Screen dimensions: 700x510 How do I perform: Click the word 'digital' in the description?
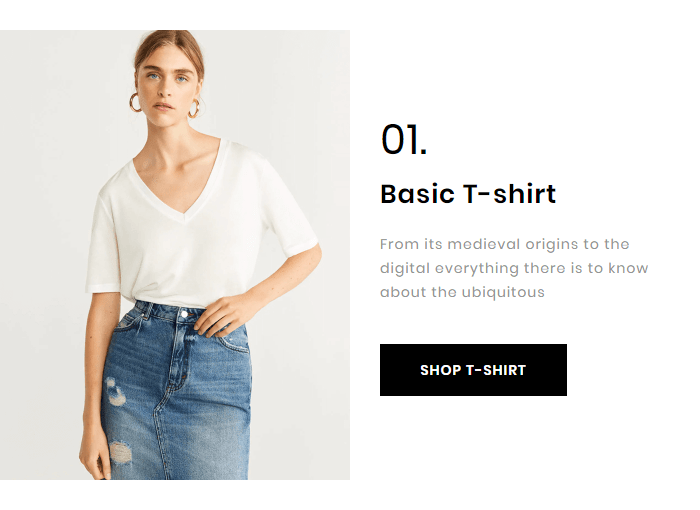(405, 268)
